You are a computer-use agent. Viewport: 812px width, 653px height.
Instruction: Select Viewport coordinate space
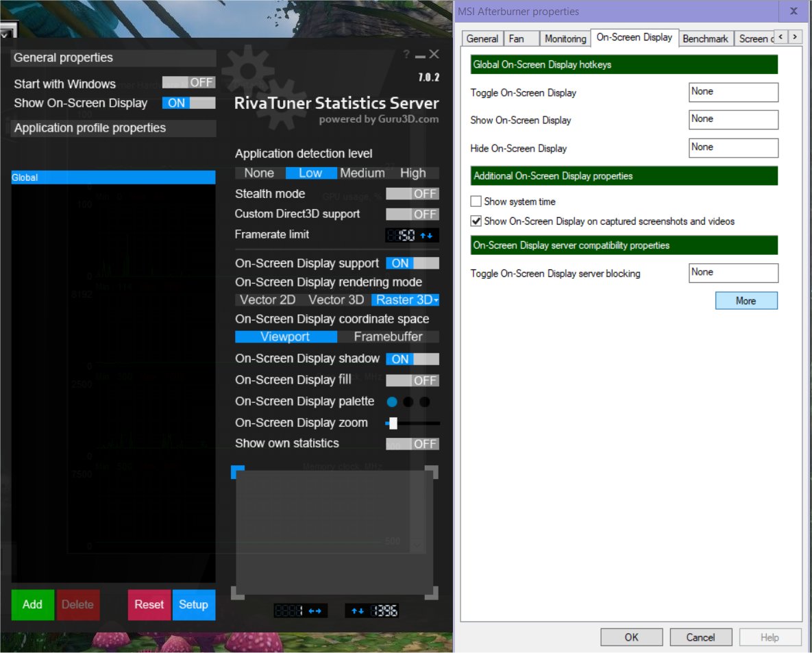[x=285, y=336]
